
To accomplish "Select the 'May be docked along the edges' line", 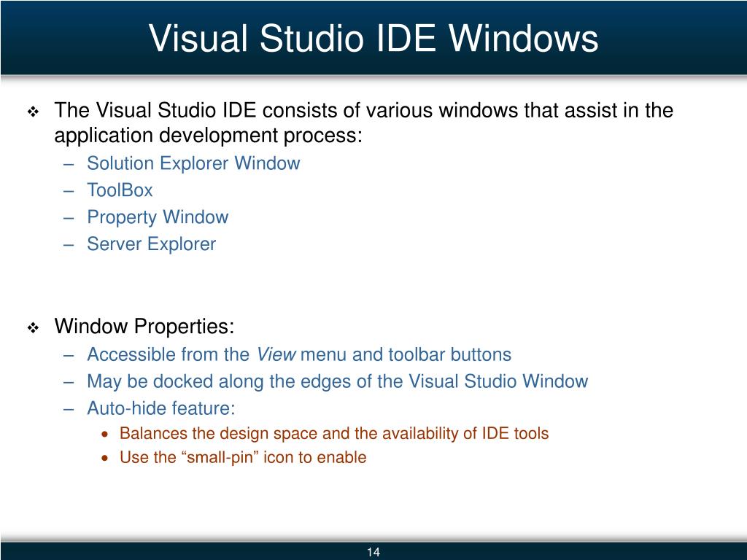I will pyautogui.click(x=337, y=382).
